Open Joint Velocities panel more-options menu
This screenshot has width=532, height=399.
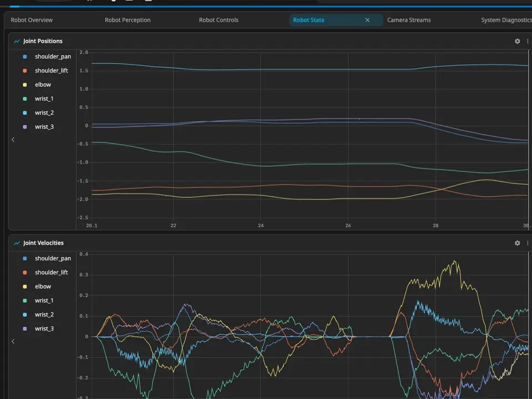[528, 243]
